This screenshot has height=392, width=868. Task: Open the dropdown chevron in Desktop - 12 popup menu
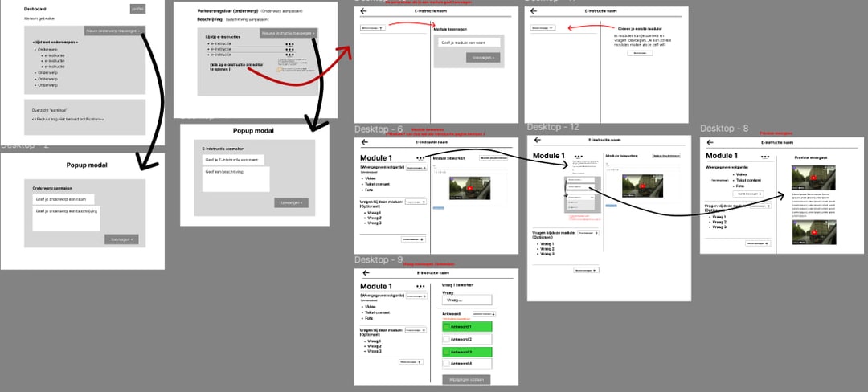coord(592,197)
